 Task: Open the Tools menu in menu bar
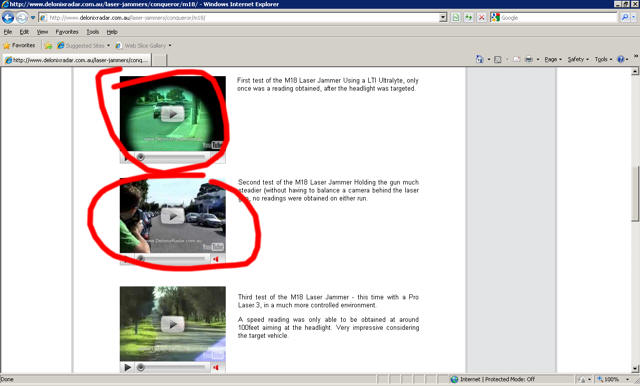tap(93, 32)
